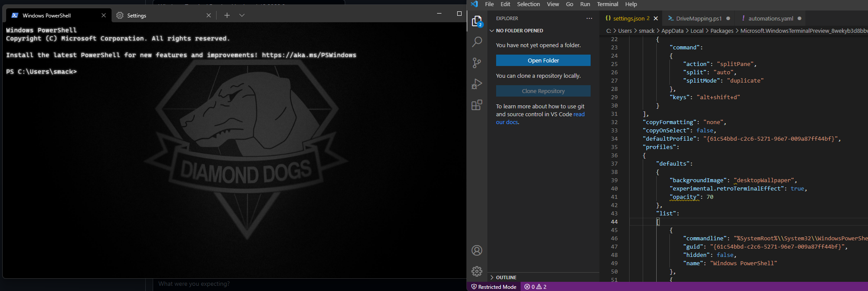Click the Clone Repository button
This screenshot has width=868, height=291.
point(543,91)
